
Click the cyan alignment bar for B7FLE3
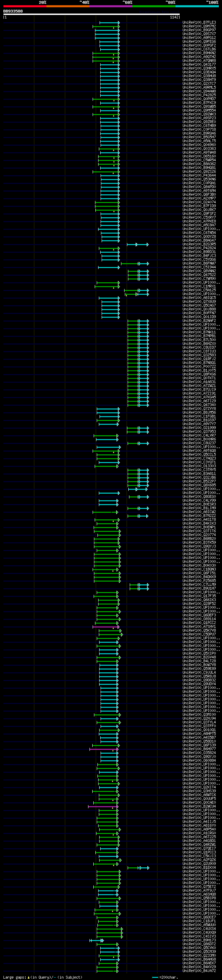point(110,23)
